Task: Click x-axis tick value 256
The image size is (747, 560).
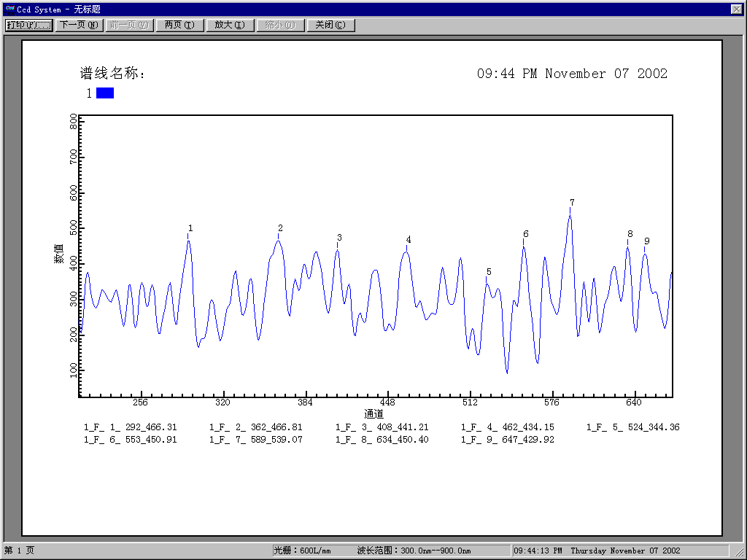Action: (x=140, y=402)
